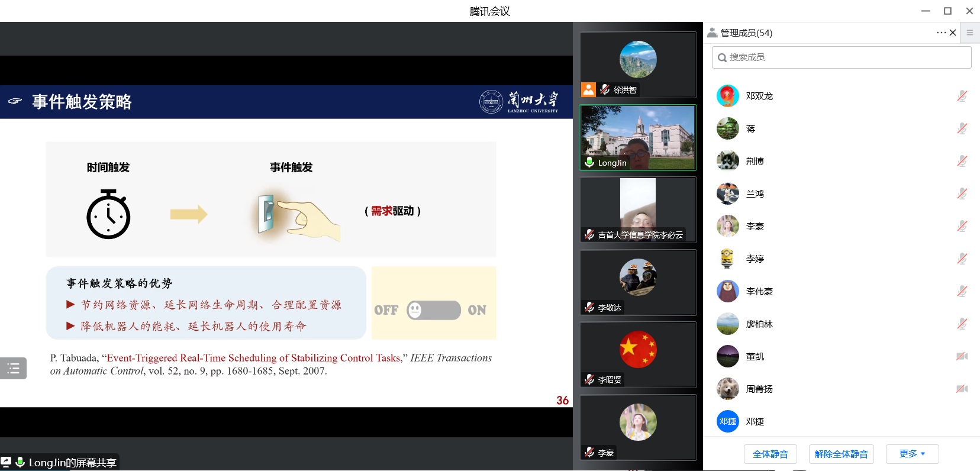
Task: Click 董凯's avatar in member list
Action: (728, 356)
